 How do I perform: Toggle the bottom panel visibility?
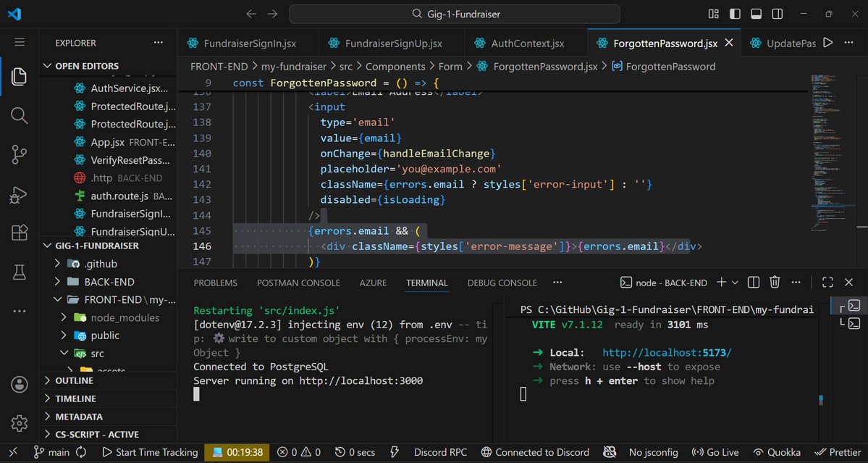757,14
